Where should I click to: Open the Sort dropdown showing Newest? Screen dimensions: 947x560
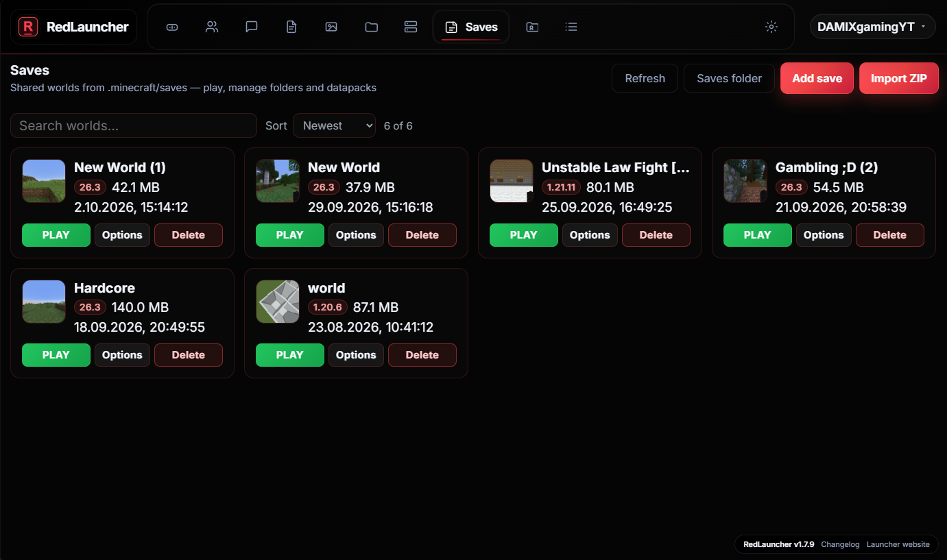(334, 125)
